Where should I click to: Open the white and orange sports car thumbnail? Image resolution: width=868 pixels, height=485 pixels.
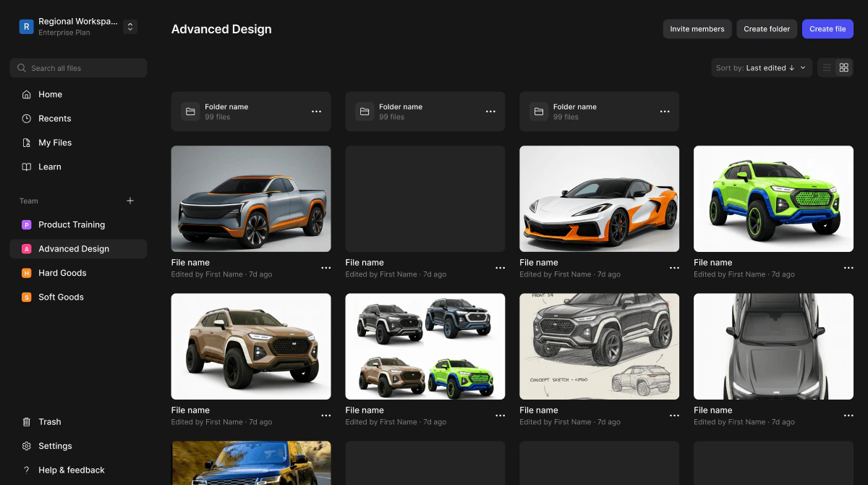(600, 199)
